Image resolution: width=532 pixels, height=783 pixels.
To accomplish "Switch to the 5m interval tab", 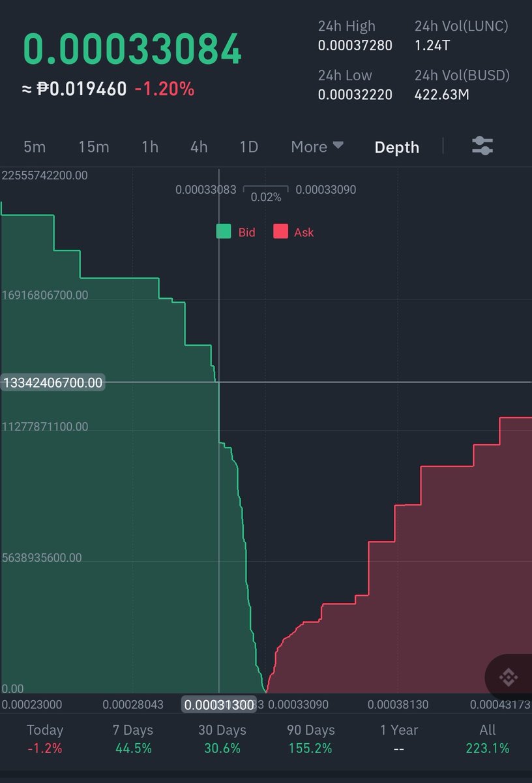I will [x=35, y=147].
